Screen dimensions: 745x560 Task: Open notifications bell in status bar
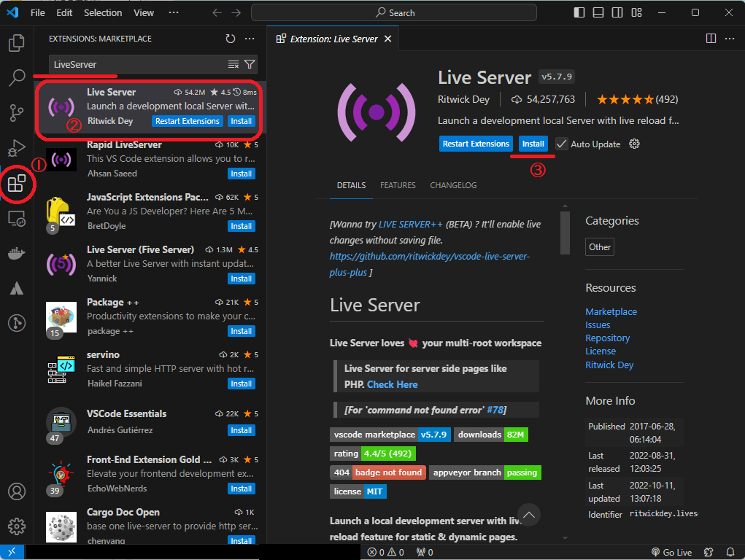pyautogui.click(x=730, y=553)
